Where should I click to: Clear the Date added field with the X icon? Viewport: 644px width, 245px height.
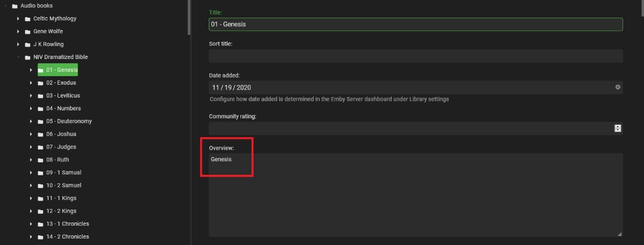(x=618, y=87)
